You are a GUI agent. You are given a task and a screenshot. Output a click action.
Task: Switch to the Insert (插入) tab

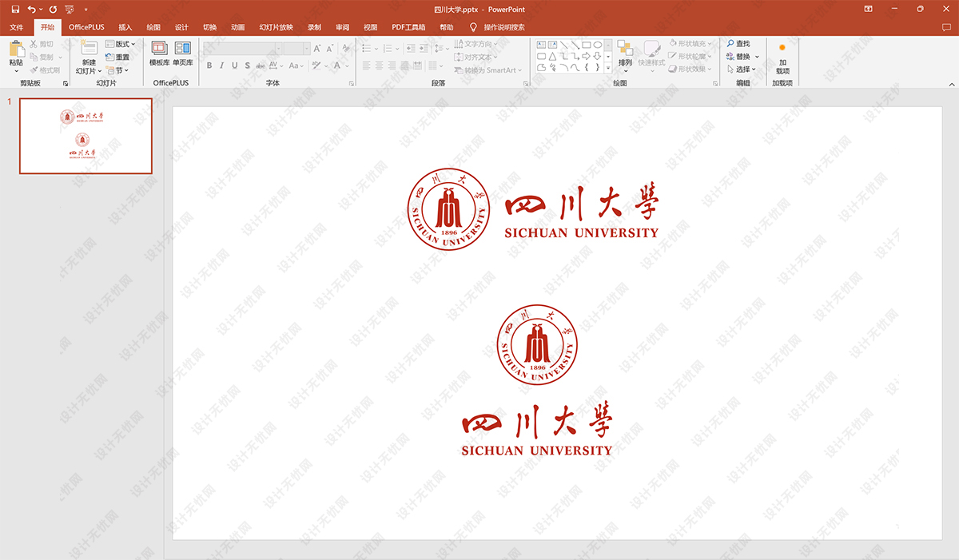click(x=125, y=27)
